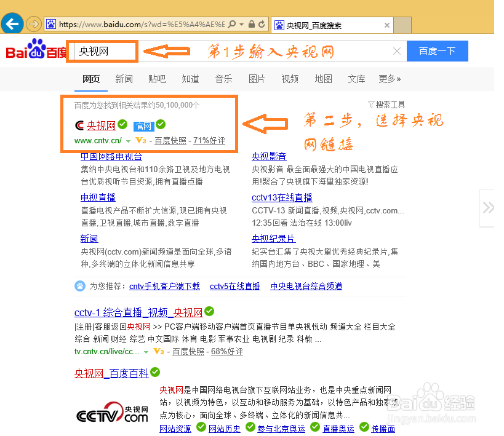Open the 参与北京奥运 link
The width and height of the screenshot is (504, 436).
[281, 429]
